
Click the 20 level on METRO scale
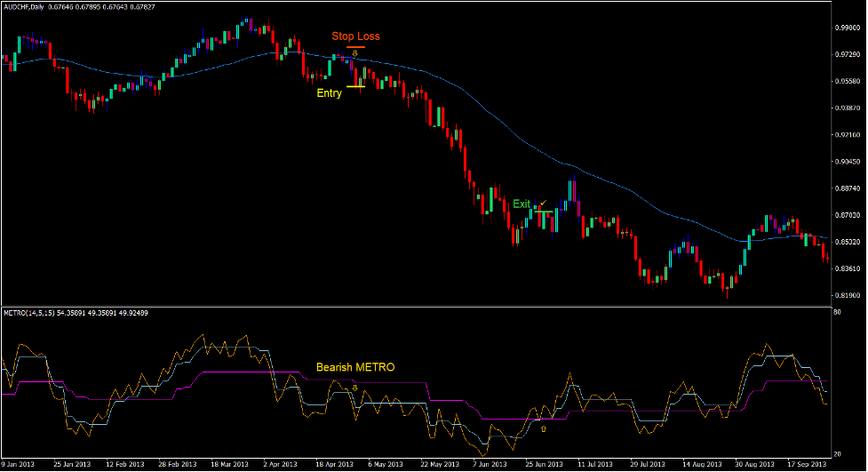(838, 454)
